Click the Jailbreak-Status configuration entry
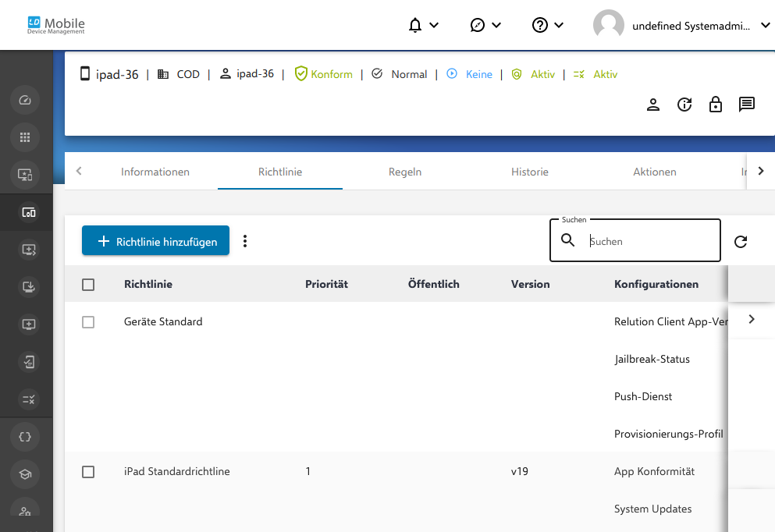The image size is (775, 532). click(x=652, y=359)
